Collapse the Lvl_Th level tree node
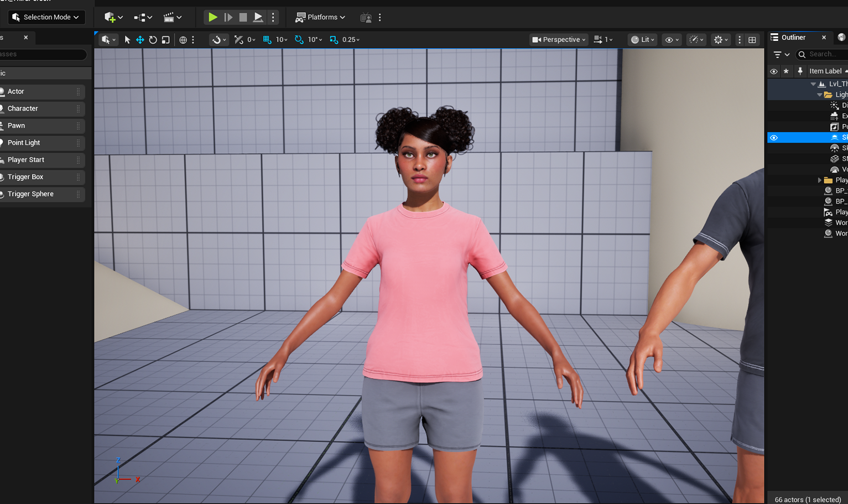848x504 pixels. coord(813,84)
